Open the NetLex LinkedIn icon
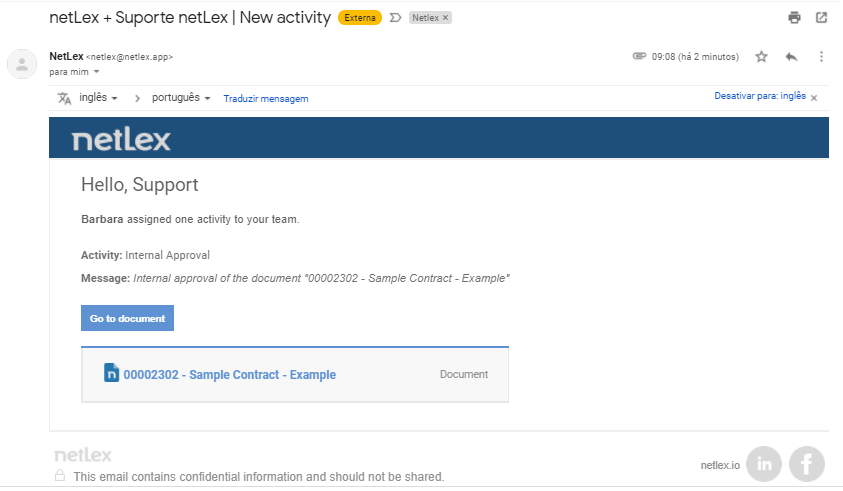This screenshot has height=491, width=843. 764,464
